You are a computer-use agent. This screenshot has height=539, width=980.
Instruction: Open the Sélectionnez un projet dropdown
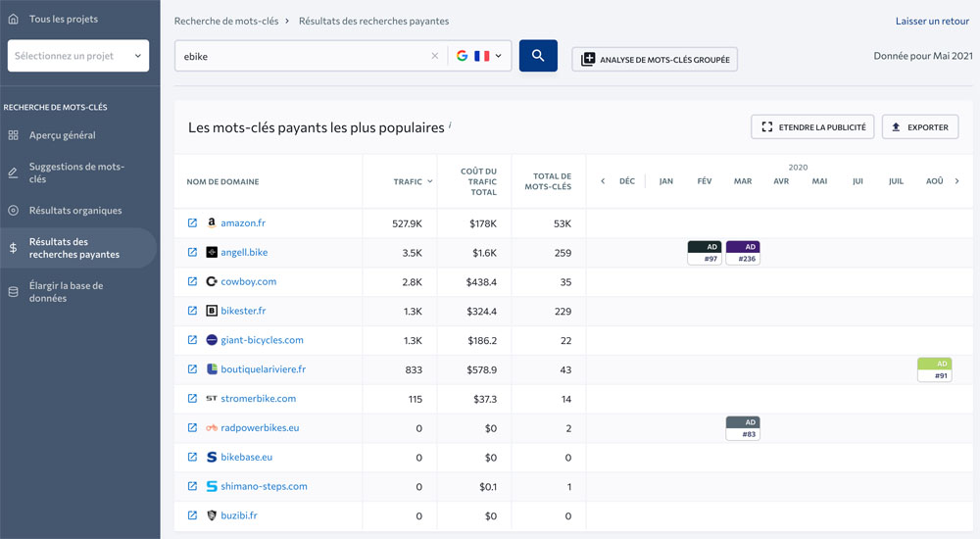[78, 56]
